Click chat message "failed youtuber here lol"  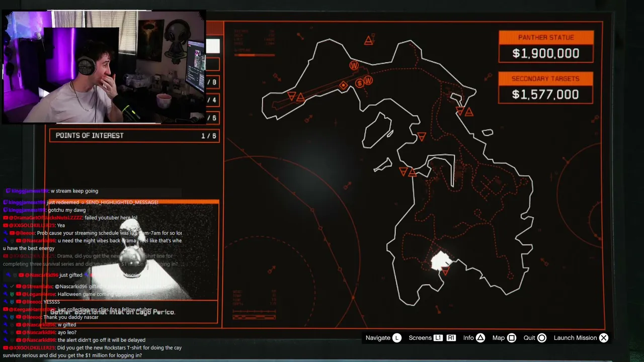[111, 218]
